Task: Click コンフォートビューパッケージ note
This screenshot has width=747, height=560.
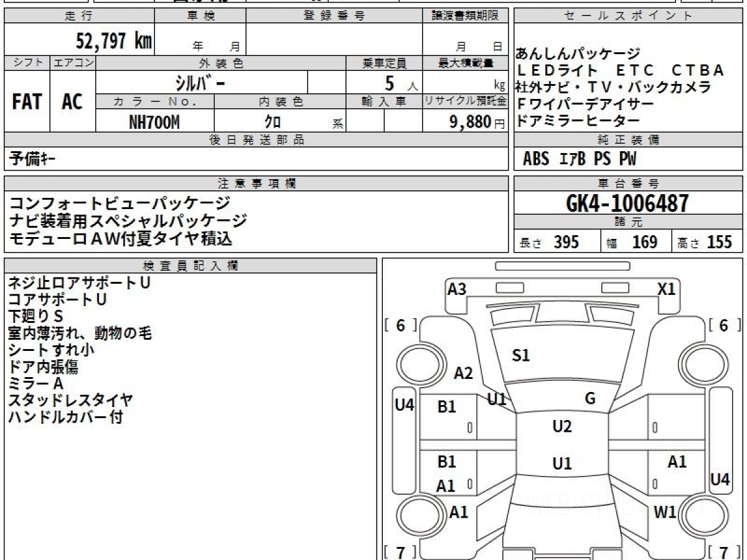Action: pos(120,203)
